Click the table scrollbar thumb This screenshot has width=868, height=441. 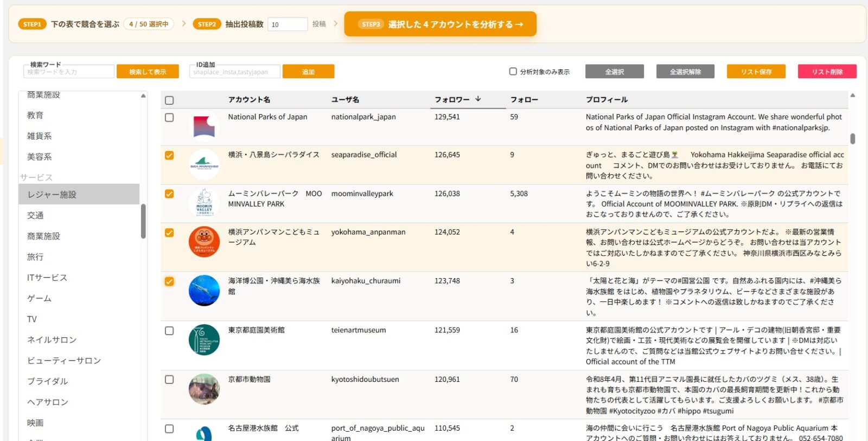pos(853,138)
